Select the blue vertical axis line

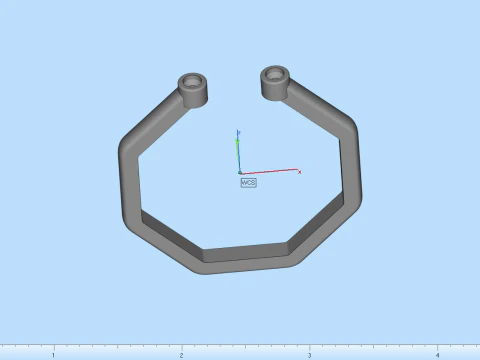(x=238, y=152)
